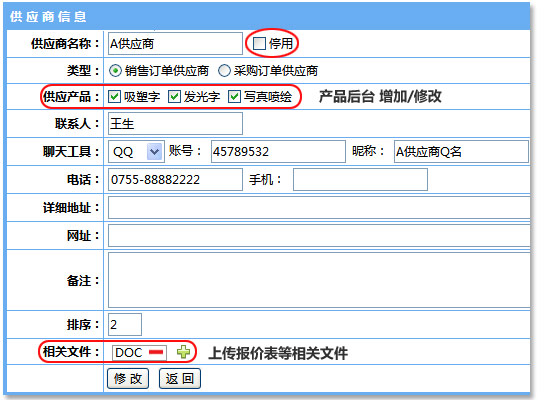Click the 昵称 input field
This screenshot has height=400, width=544.
461,152
